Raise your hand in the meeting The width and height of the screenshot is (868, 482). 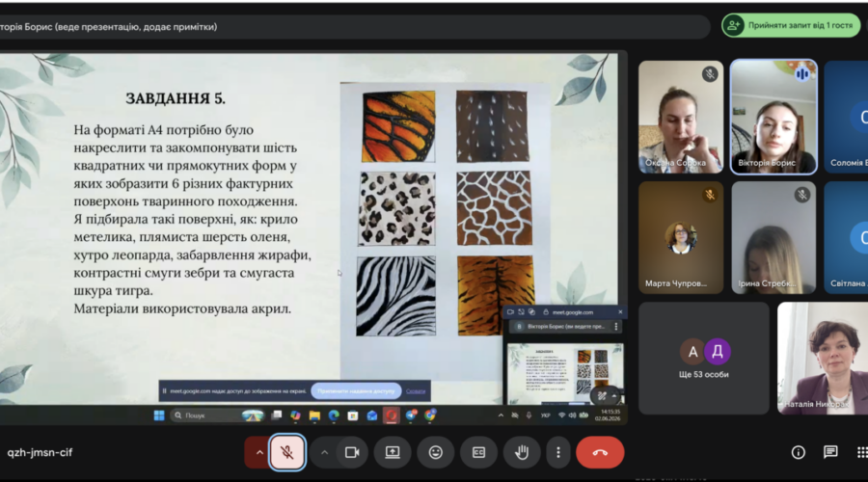pyautogui.click(x=522, y=452)
